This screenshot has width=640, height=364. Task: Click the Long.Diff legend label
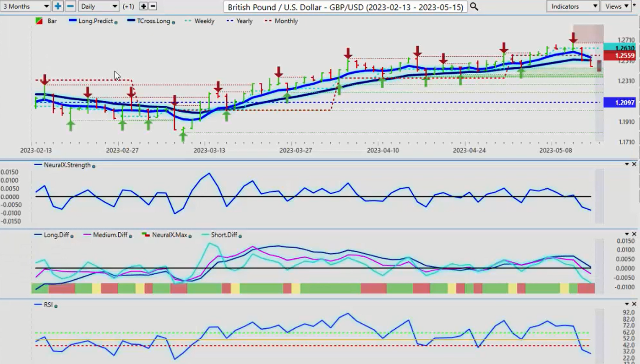[56, 235]
